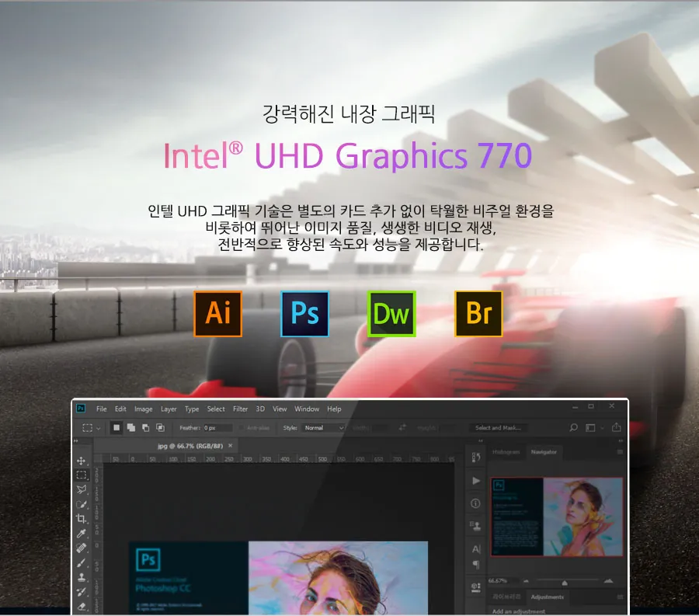
Task: Open the Help menu
Action: pyautogui.click(x=334, y=409)
